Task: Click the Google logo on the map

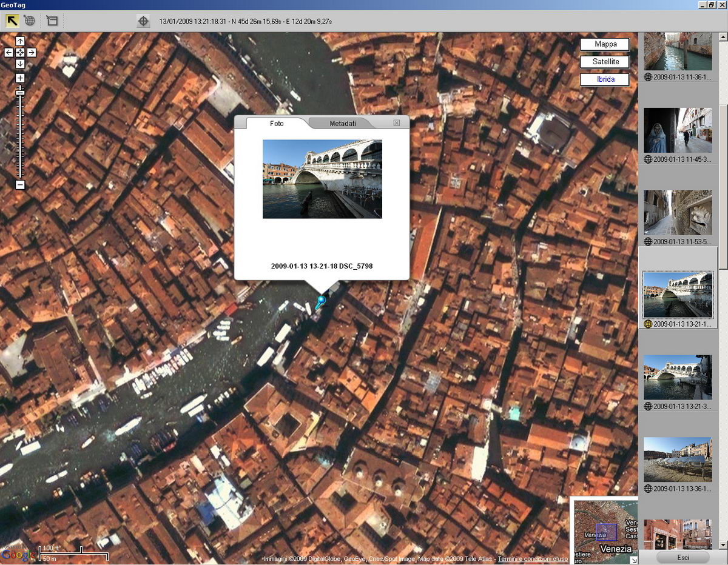Action: point(18,554)
